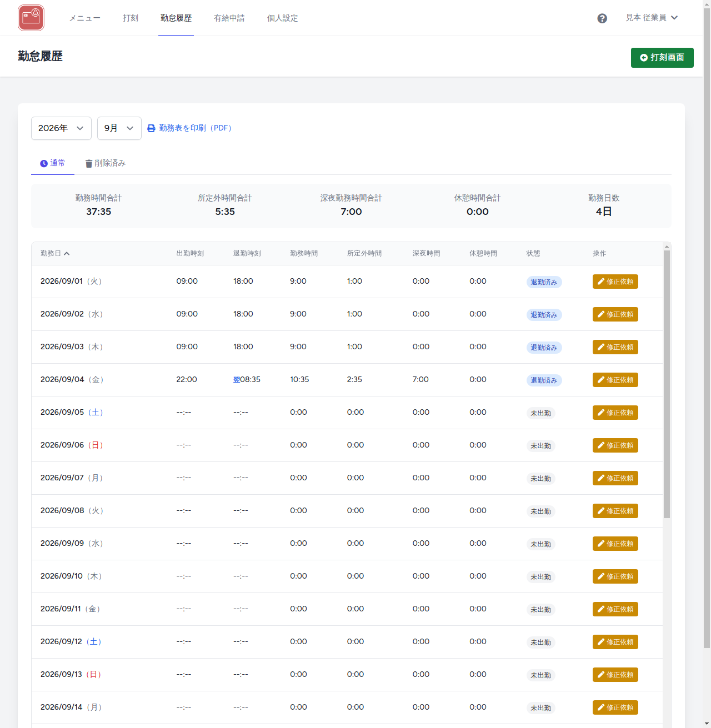Open the 2026年 year dropdown
Viewport: 711px width, 728px height.
(x=61, y=128)
